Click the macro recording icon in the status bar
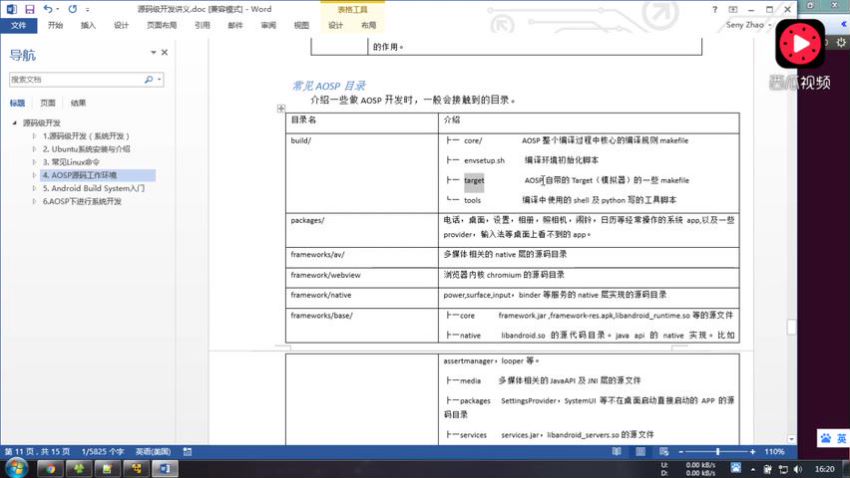Screen dimensions: 850x478 click(188, 451)
